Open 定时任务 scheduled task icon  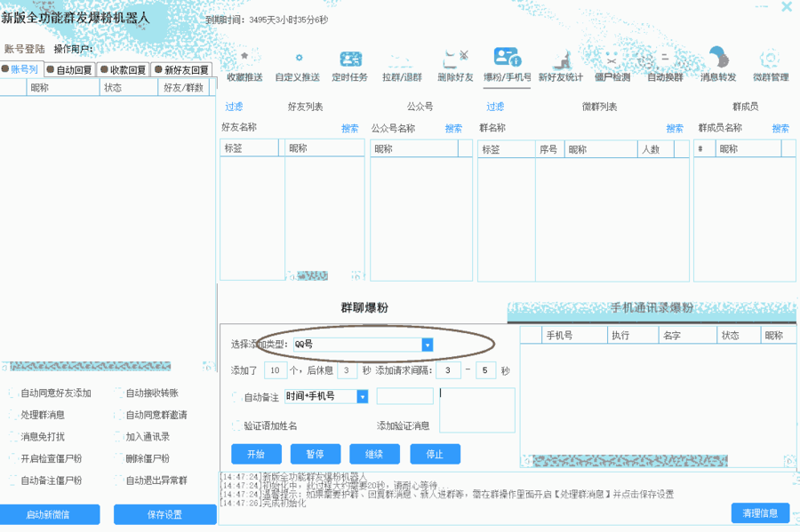pyautogui.click(x=350, y=59)
